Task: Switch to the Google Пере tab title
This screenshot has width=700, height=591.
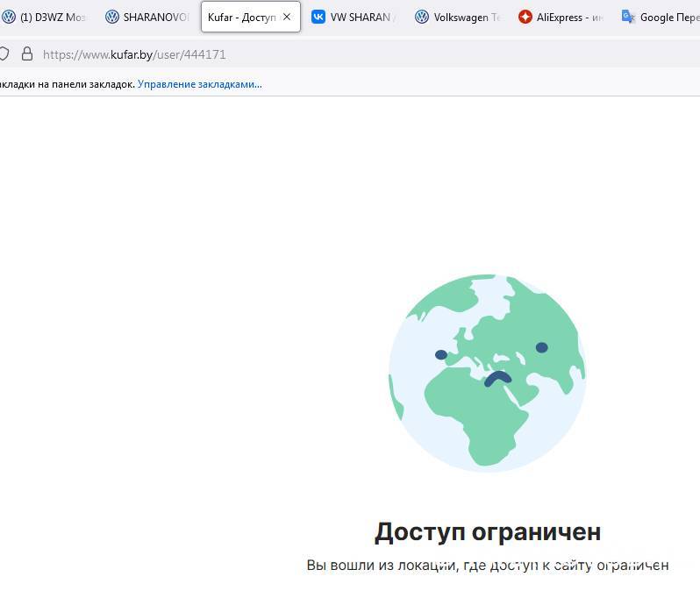Action: pos(668,17)
